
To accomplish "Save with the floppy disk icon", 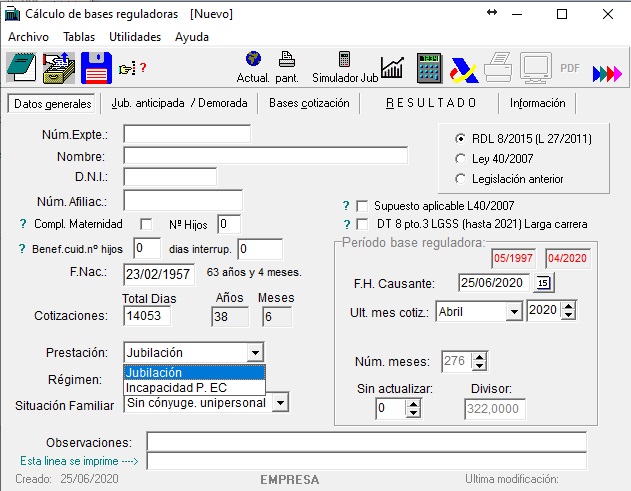I will 96,68.
